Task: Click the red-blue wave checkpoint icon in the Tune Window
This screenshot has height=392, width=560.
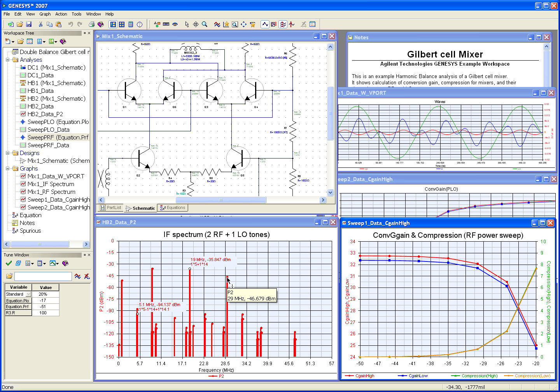Action: coord(78,276)
